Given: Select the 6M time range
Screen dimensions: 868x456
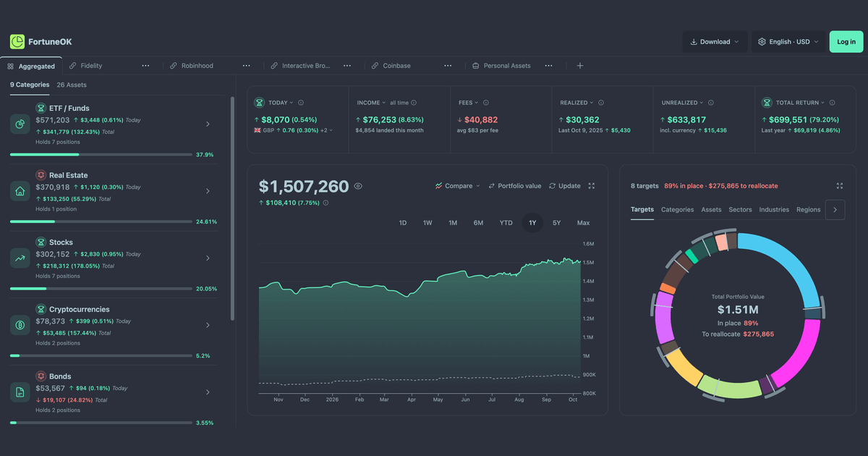Looking at the screenshot, I should pos(478,223).
